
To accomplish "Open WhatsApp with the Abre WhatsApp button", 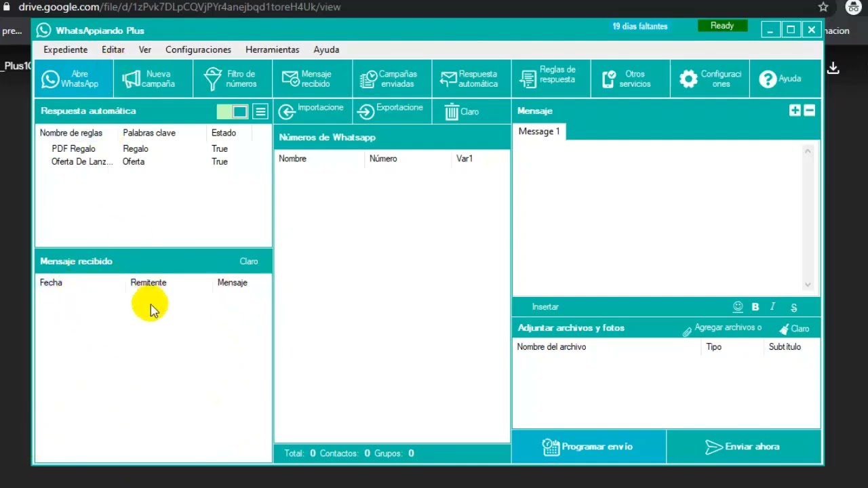I will pyautogui.click(x=74, y=79).
